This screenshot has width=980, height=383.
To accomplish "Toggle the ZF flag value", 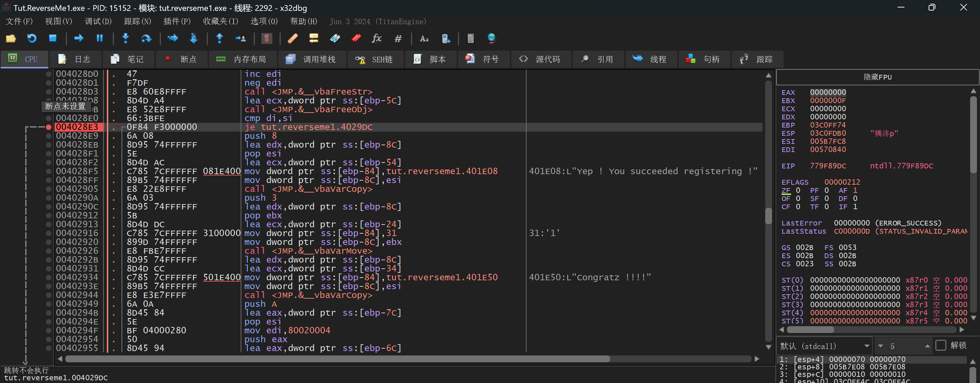I will click(798, 190).
